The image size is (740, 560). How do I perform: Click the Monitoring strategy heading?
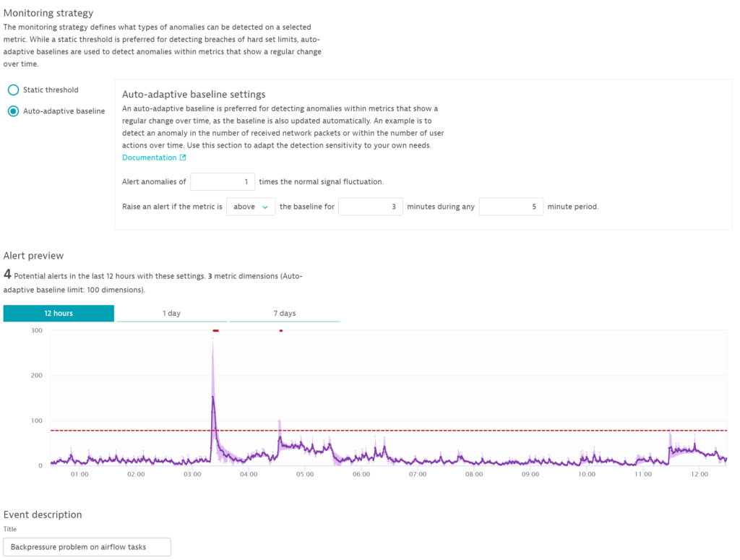click(48, 13)
